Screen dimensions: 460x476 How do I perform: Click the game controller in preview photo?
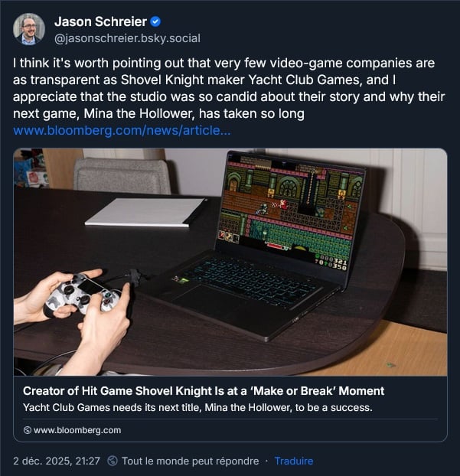click(x=83, y=295)
